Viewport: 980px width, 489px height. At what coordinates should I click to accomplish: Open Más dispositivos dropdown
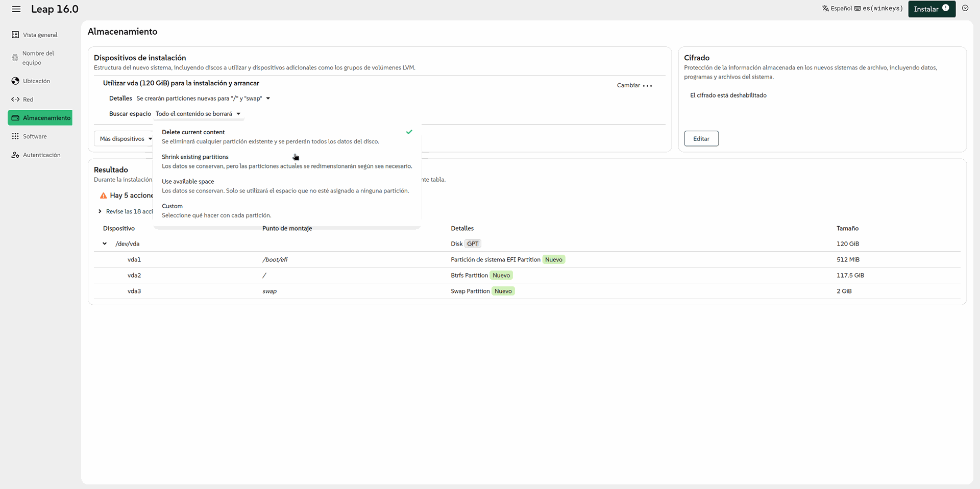[126, 139]
